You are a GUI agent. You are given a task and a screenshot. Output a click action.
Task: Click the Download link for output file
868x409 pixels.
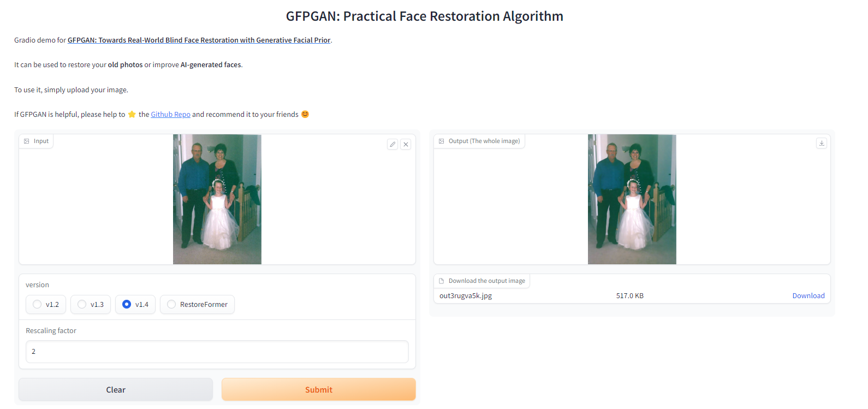(x=808, y=295)
